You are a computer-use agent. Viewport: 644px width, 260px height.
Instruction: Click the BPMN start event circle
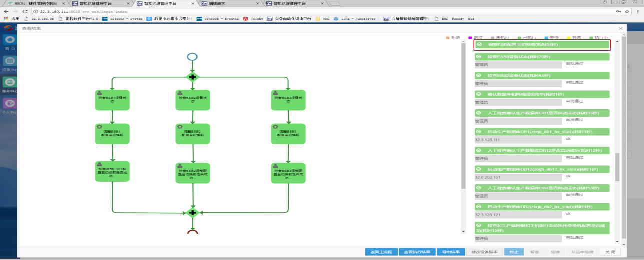tap(192, 56)
